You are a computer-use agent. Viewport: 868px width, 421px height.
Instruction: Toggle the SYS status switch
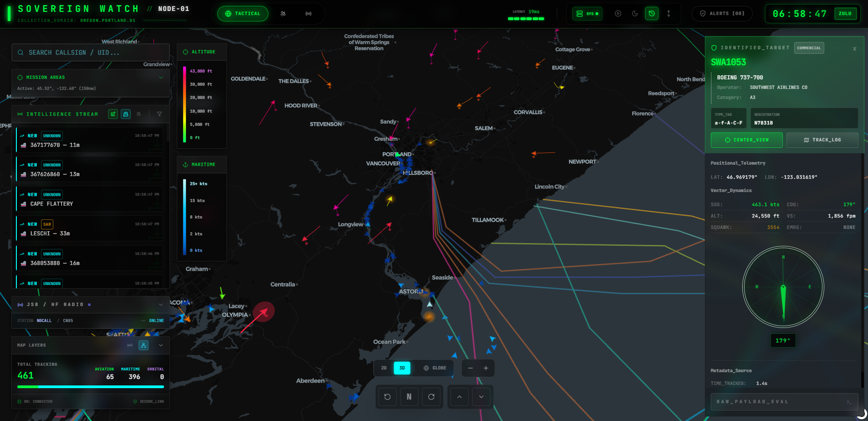587,14
